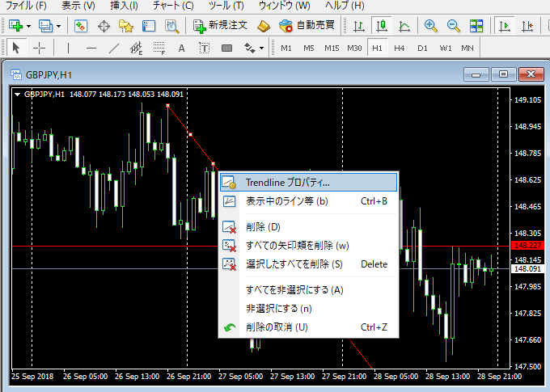
Task: Expand the arrows objects dropdown
Action: pyautogui.click(x=261, y=48)
